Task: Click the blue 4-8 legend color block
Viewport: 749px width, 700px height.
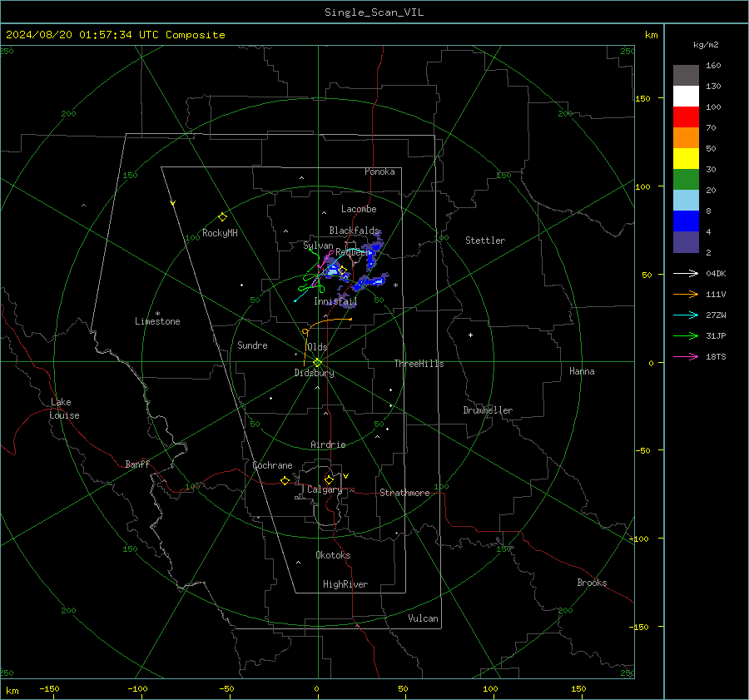Action: point(686,221)
